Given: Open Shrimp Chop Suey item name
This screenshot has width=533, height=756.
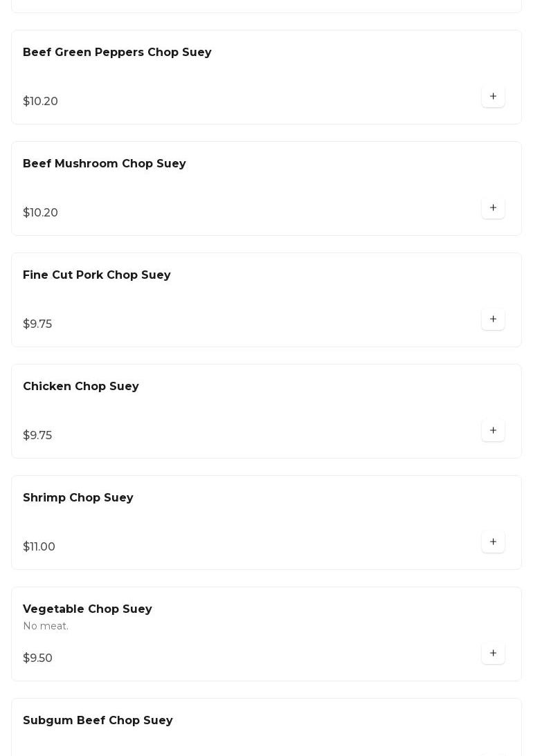Looking at the screenshot, I should tap(78, 498).
